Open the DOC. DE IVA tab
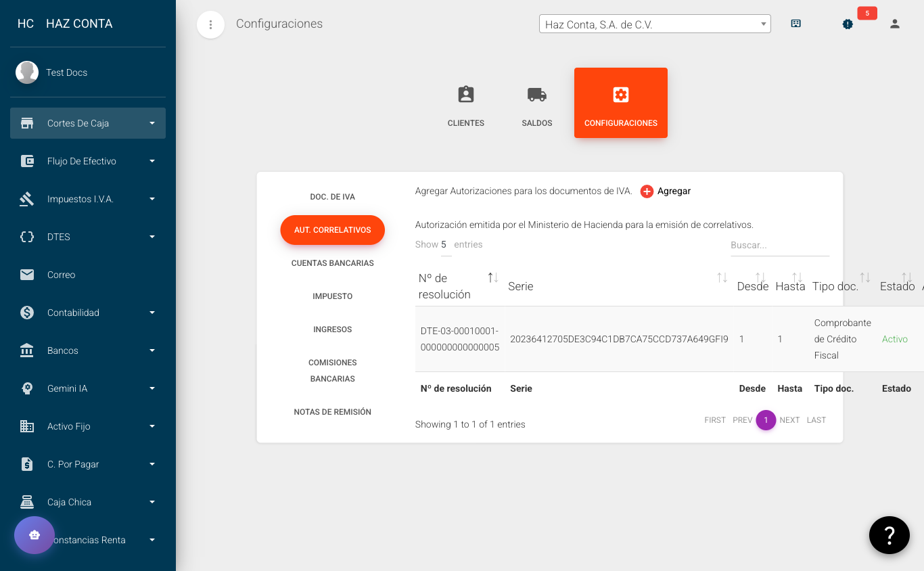 [x=332, y=197]
